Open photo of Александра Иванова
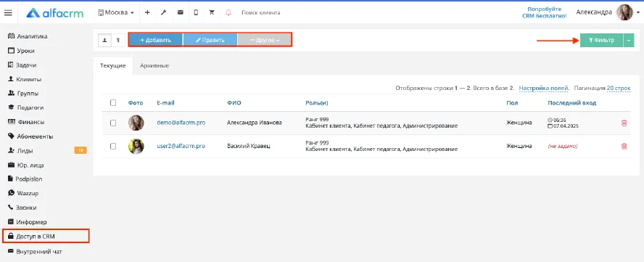 click(x=136, y=123)
